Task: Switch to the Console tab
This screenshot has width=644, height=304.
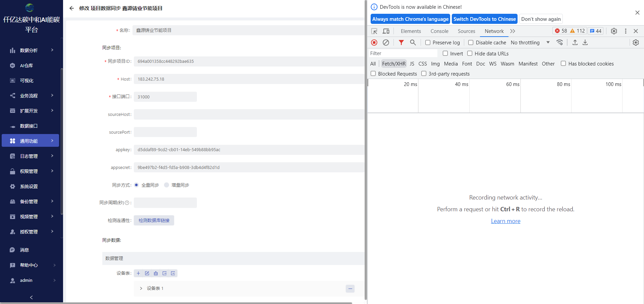Action: pos(439,31)
